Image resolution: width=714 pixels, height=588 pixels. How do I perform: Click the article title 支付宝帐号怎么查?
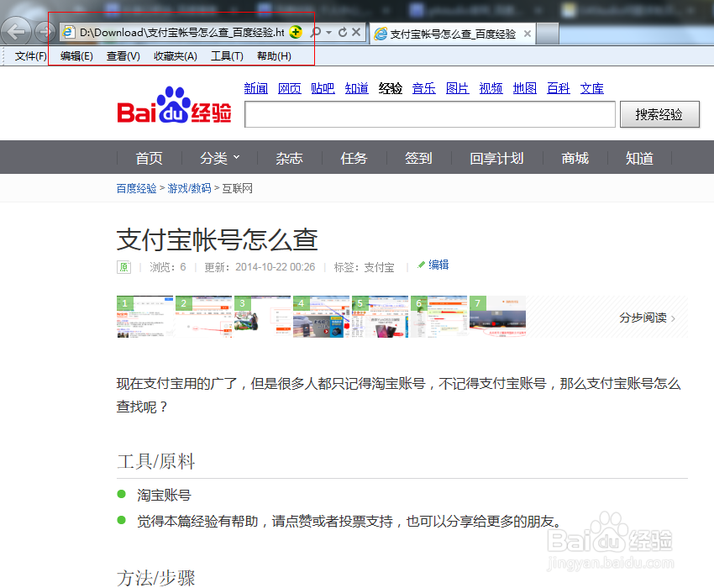[218, 239]
